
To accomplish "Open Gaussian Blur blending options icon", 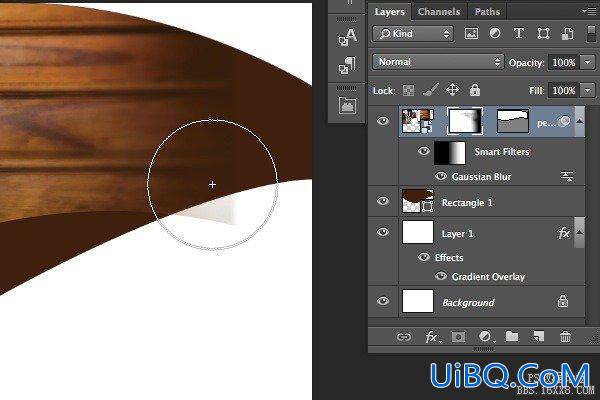I will (567, 176).
